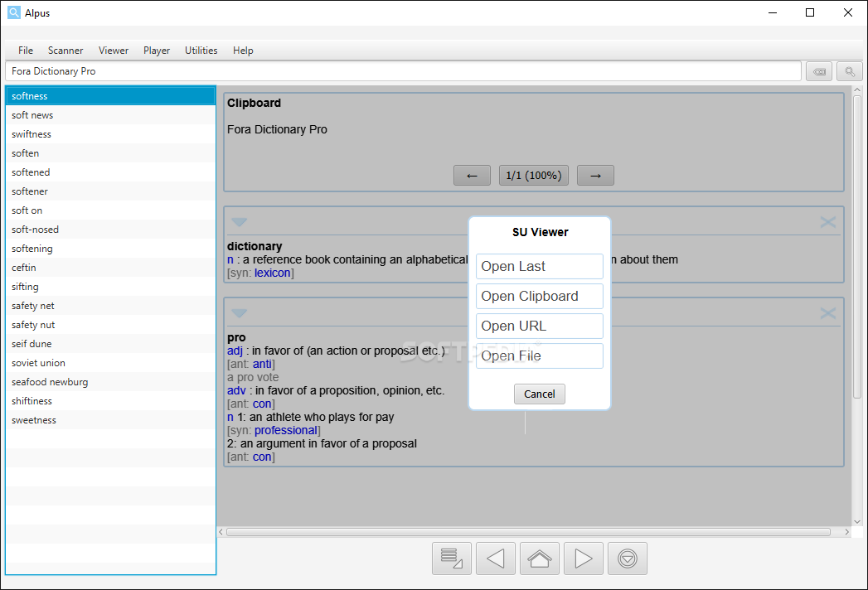
Task: Click the Alpus app icon in title bar
Action: click(x=14, y=12)
